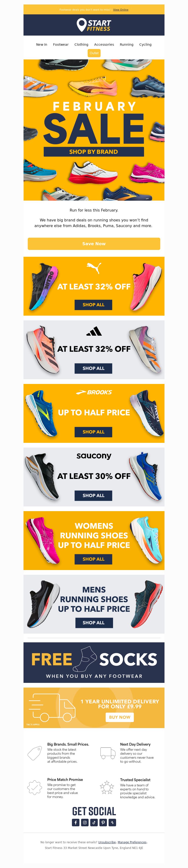Click the Adidas three-stripe logo
Screen dimensions: 188x868
94,331
